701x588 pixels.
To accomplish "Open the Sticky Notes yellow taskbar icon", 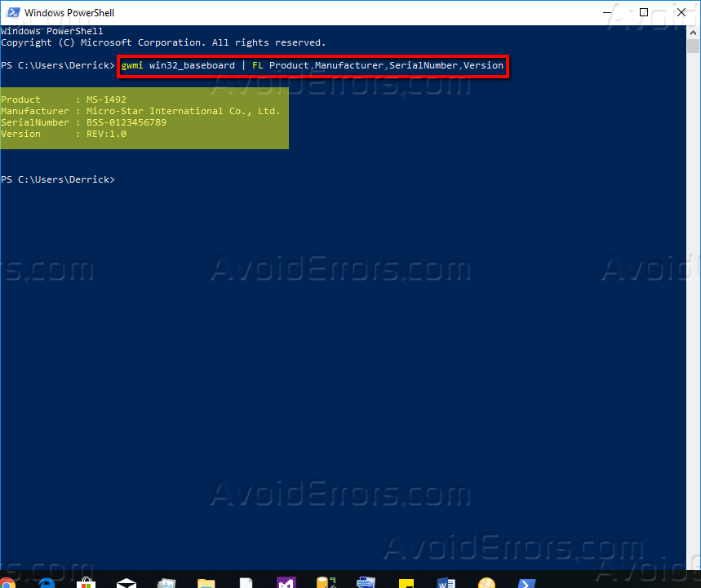I will pos(406,581).
